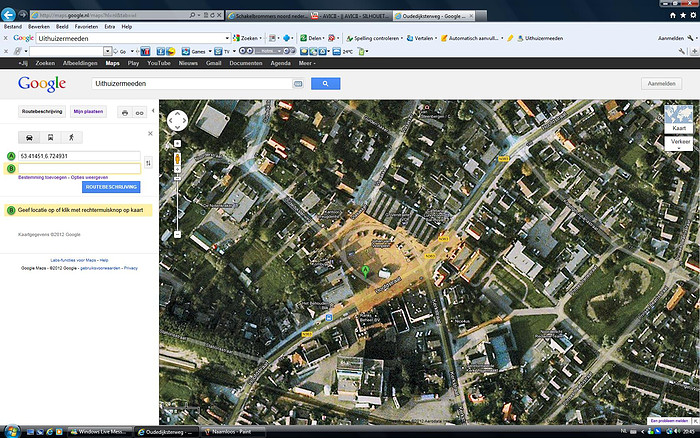Open the Favorieten menu
Viewport: 700px width, 438px height.
(86, 27)
